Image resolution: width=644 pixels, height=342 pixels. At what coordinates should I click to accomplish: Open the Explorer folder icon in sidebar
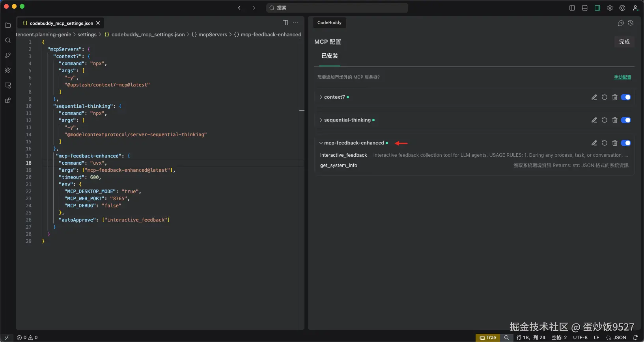(8, 25)
